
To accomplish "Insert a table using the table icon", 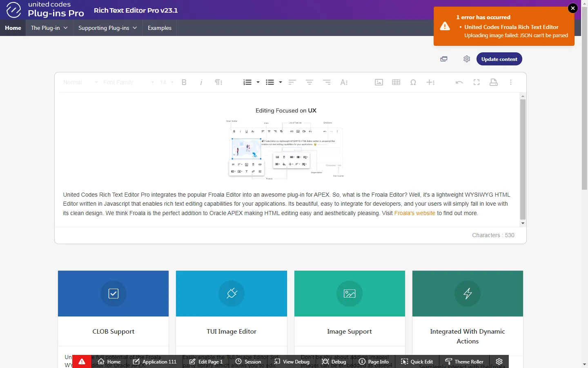I will 396,82.
